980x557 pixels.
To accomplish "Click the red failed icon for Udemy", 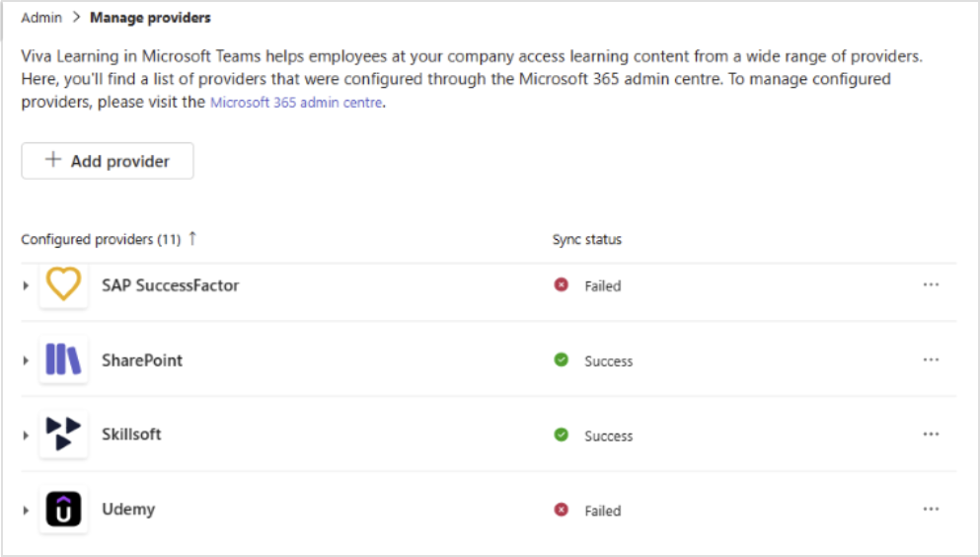I will click(x=561, y=510).
